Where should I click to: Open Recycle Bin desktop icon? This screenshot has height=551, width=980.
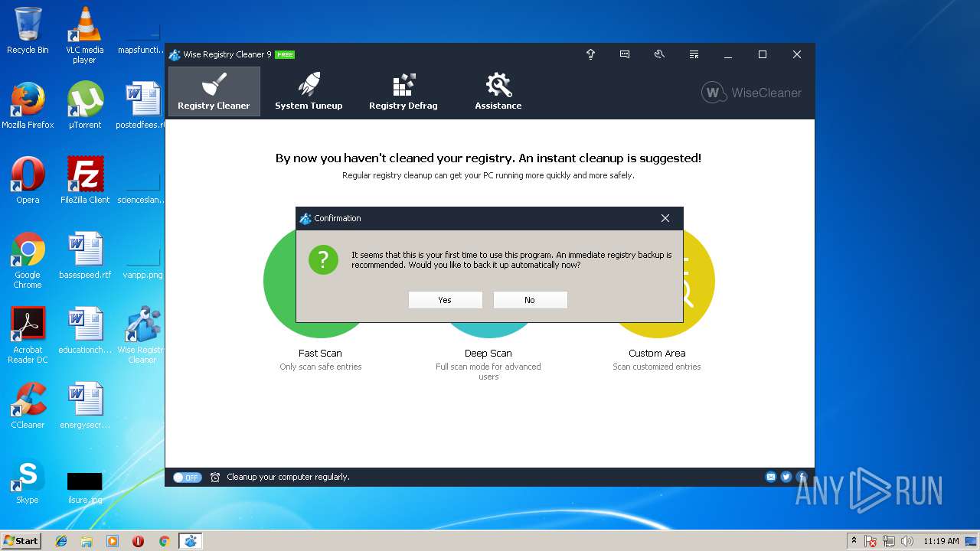[28, 31]
